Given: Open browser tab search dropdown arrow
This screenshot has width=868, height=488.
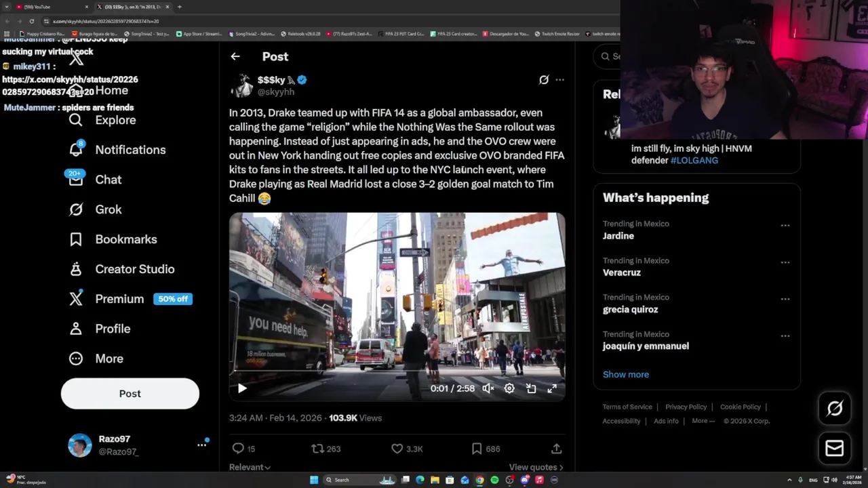Looking at the screenshot, I should [x=7, y=7].
